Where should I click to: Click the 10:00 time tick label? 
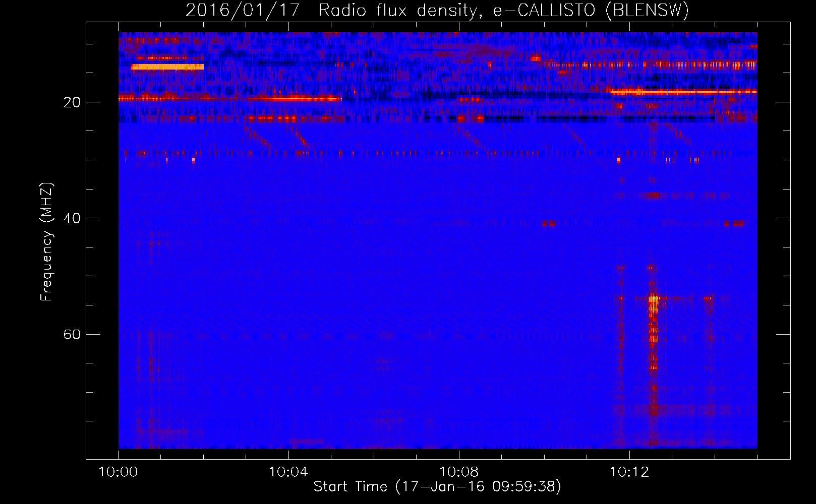[118, 472]
